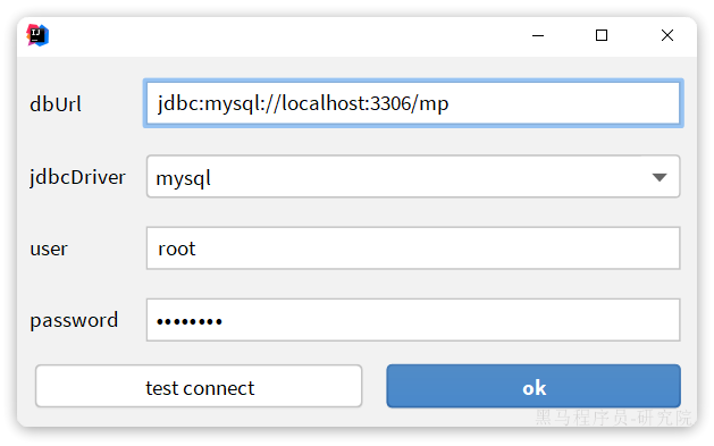The width and height of the screenshot is (714, 446).
Task: Focus the dbUrl text field
Action: point(560,103)
